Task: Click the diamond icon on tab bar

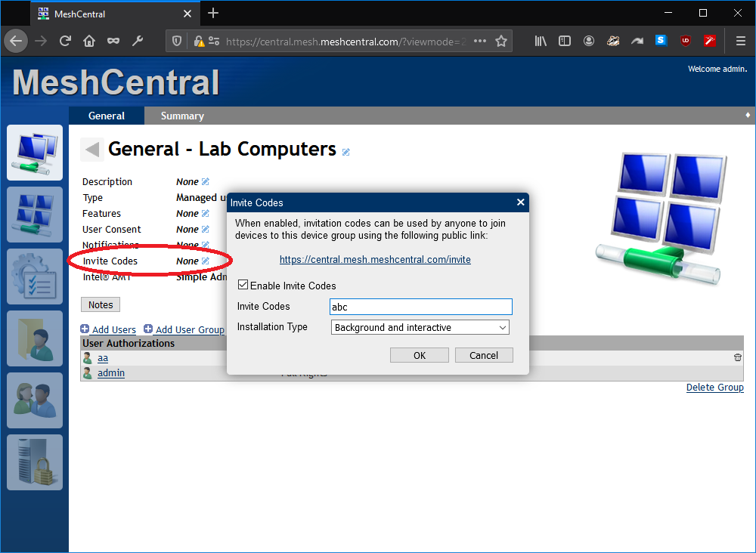Action: point(748,115)
